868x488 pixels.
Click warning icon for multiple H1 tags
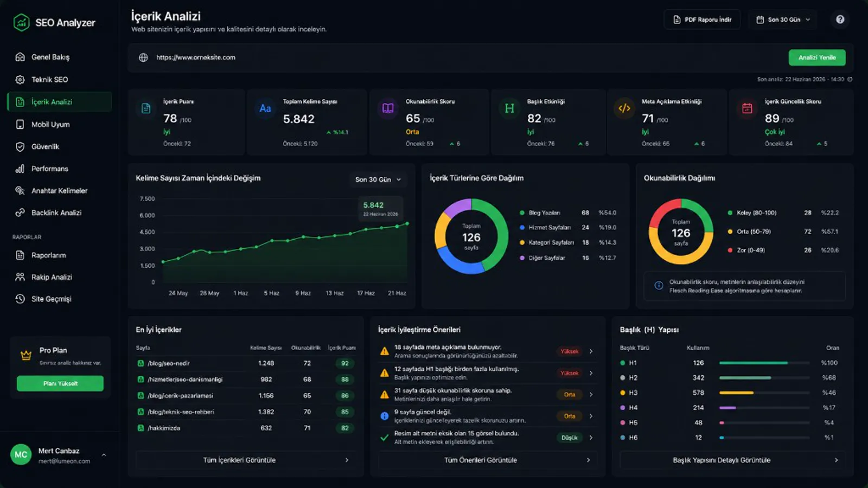coord(385,373)
